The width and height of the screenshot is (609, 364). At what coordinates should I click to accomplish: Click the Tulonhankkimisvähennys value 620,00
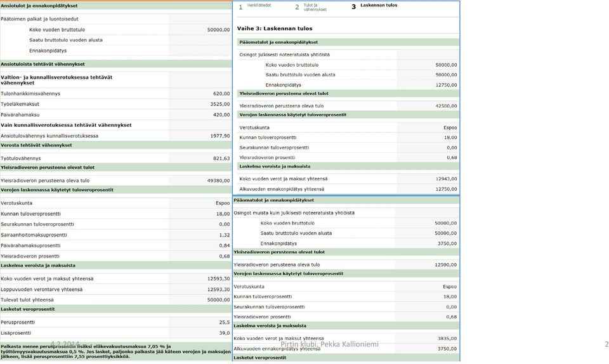click(x=221, y=93)
